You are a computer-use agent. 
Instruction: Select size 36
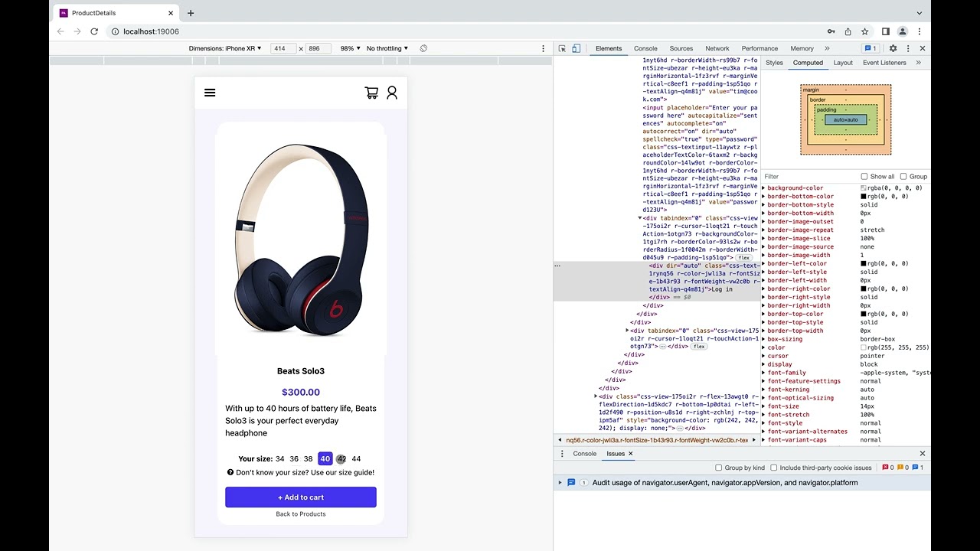click(x=294, y=459)
